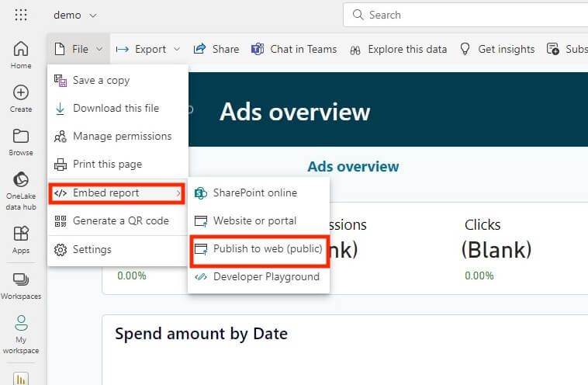Click the Create plus icon
This screenshot has height=385, width=588.
[21, 98]
